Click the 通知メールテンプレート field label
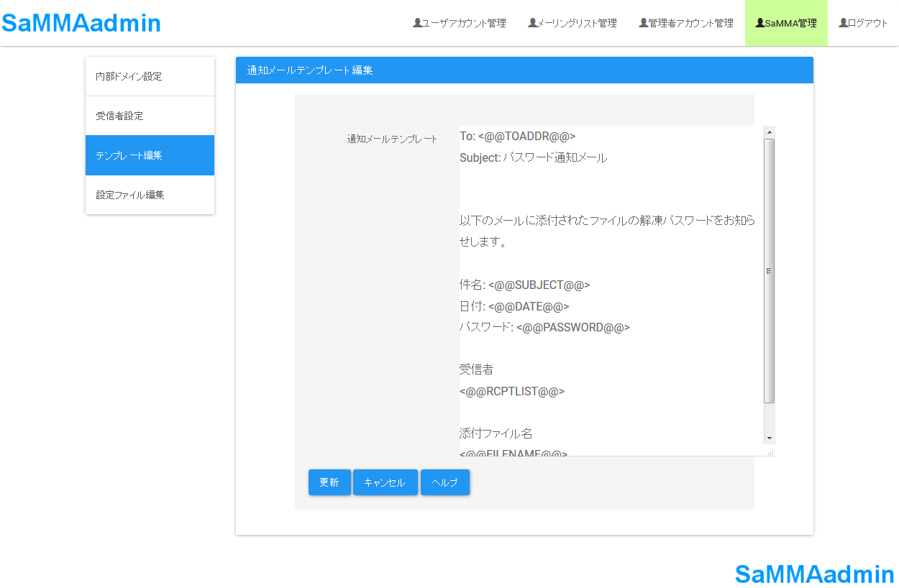899x588 pixels. (393, 139)
